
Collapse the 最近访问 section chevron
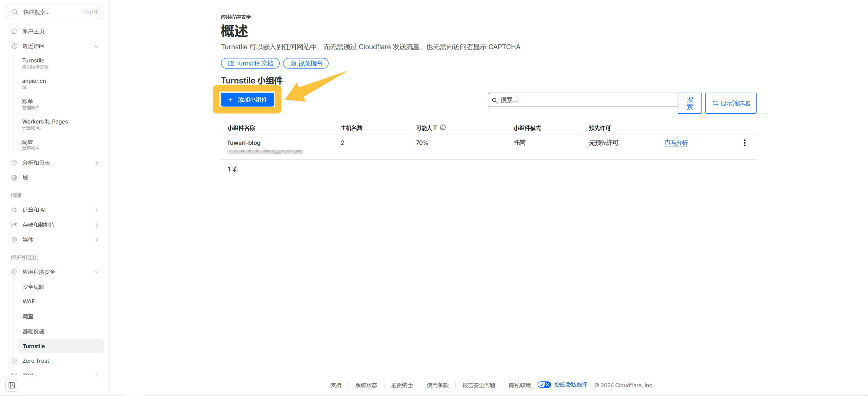click(x=96, y=46)
